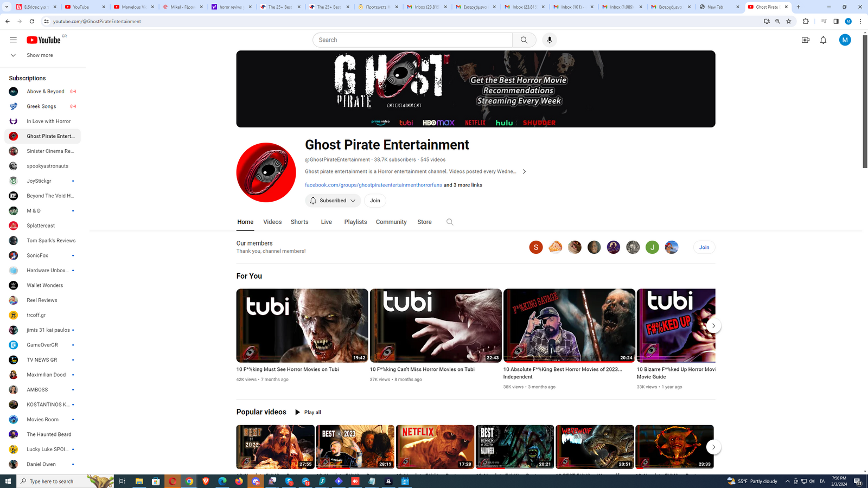Screen dimensions: 868x488
Task: Open the Subscribed notification dropdown
Action: (333, 201)
